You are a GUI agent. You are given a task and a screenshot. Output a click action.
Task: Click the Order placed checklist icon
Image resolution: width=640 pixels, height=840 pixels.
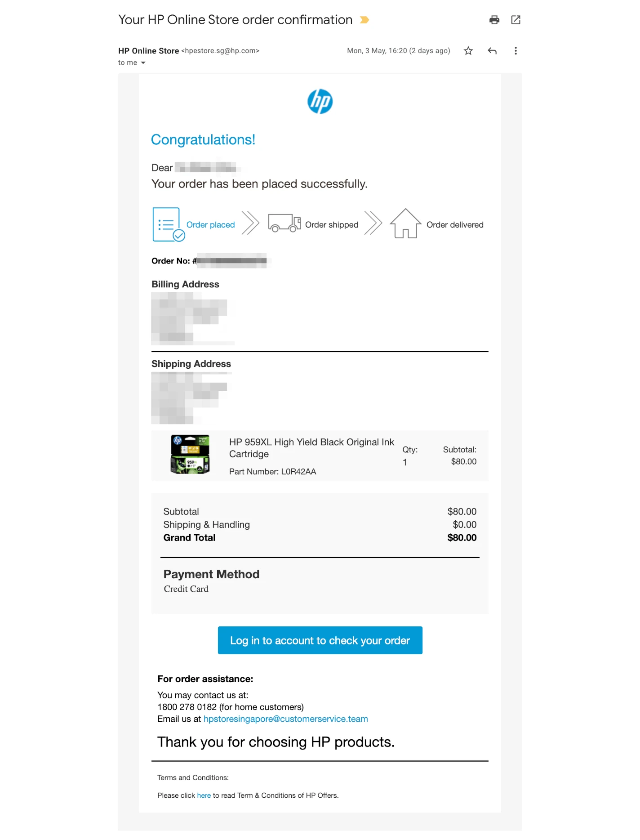(x=169, y=224)
